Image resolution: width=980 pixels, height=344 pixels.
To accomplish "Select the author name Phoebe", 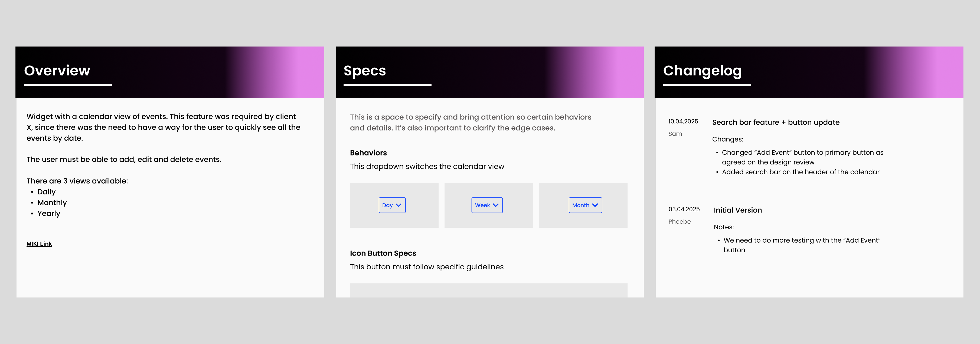I will [x=679, y=221].
